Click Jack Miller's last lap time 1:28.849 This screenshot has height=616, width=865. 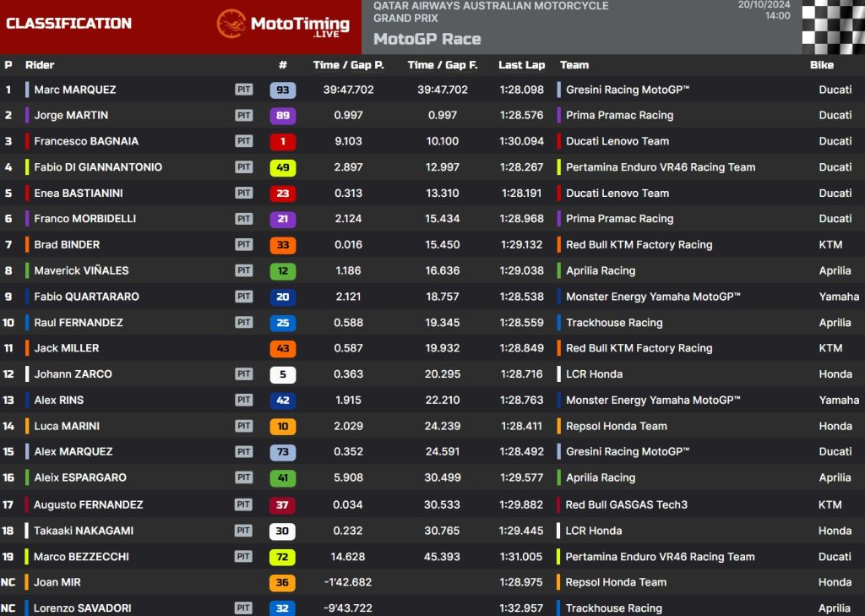coord(521,348)
